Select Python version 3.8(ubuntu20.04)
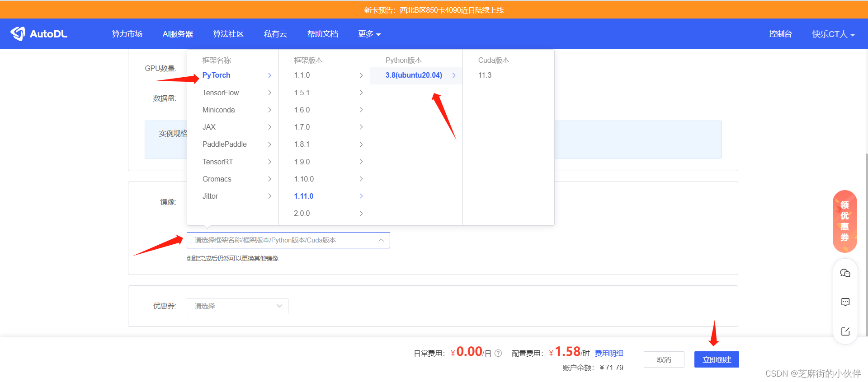The width and height of the screenshot is (868, 382). (x=416, y=75)
